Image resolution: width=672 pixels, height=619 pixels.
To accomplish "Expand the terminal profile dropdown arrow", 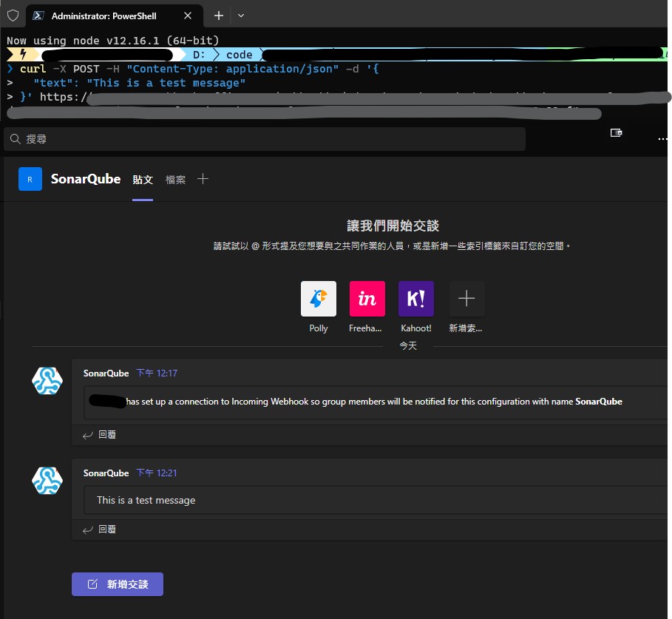I will pyautogui.click(x=241, y=16).
